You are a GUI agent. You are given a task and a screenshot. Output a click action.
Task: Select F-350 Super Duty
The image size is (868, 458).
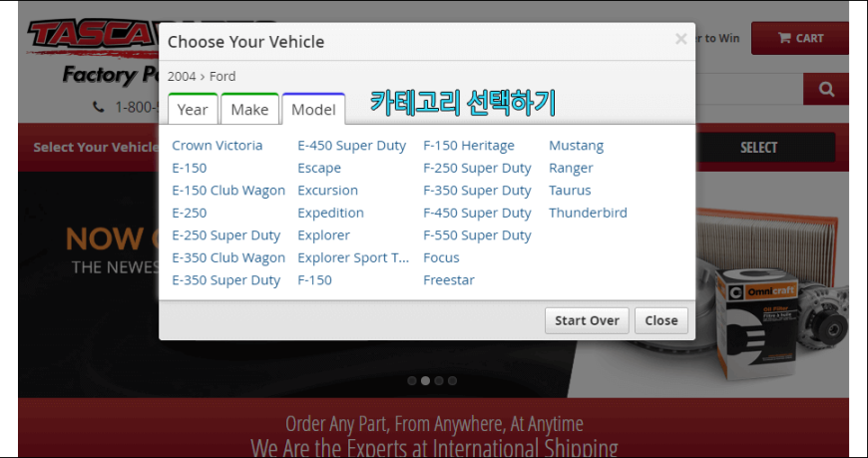pyautogui.click(x=477, y=191)
